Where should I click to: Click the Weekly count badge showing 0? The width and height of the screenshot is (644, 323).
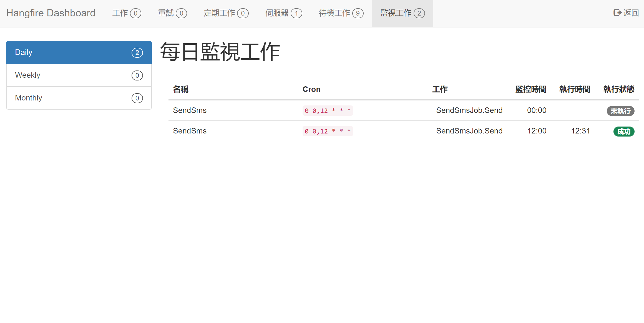(x=137, y=75)
